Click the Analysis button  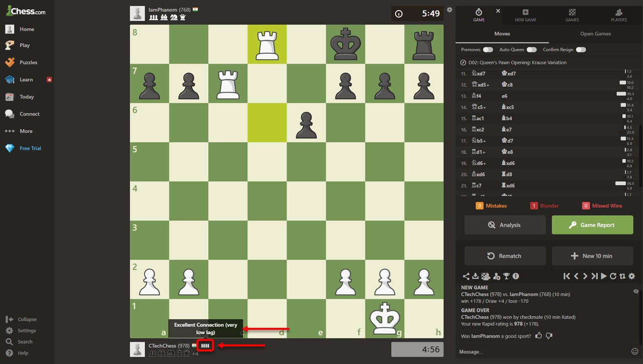pos(505,225)
